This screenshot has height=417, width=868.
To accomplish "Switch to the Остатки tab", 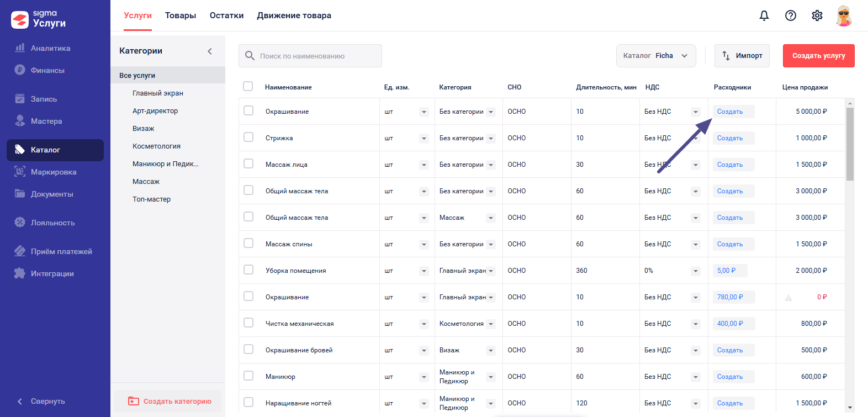I will [x=226, y=15].
